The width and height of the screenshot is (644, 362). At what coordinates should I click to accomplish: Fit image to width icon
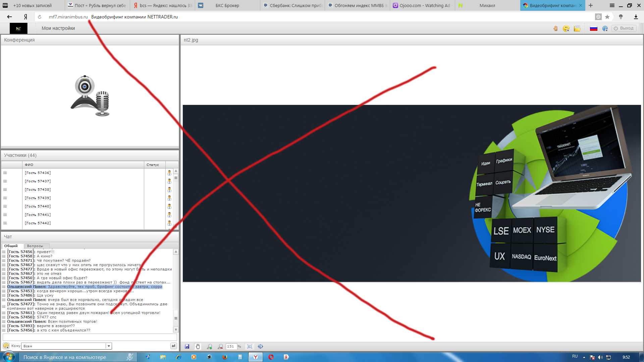(260, 346)
